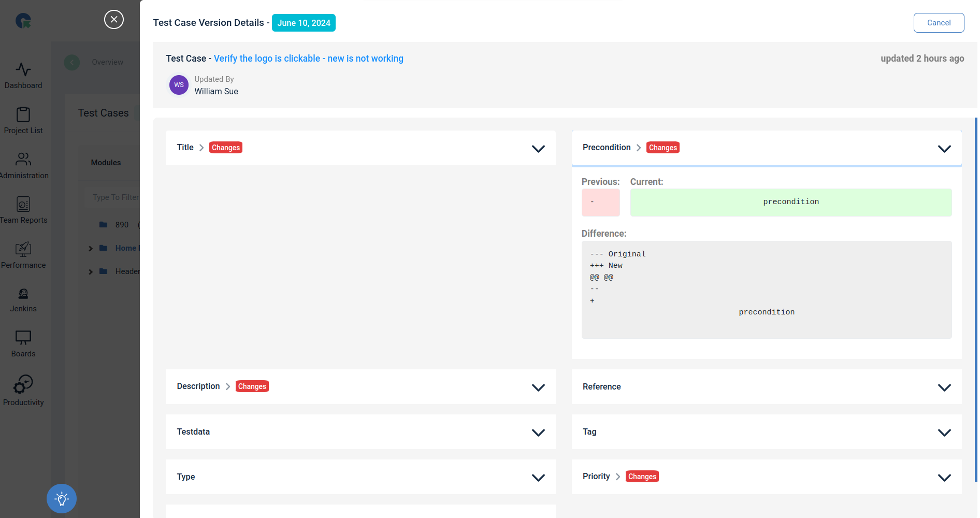Click the Test Cases heading in background
Screen dimensions: 980x518
pyautogui.click(x=103, y=113)
